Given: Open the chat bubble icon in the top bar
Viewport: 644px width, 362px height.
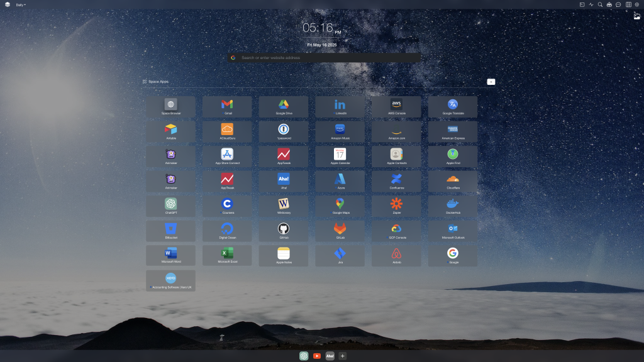Looking at the screenshot, I should click(618, 4).
